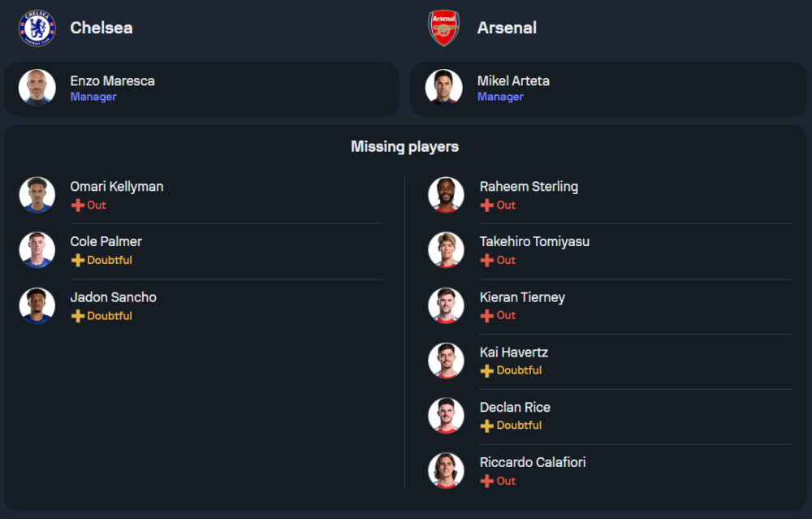
Task: Click Raheem Sterling's red Out cross icon
Action: [x=487, y=205]
